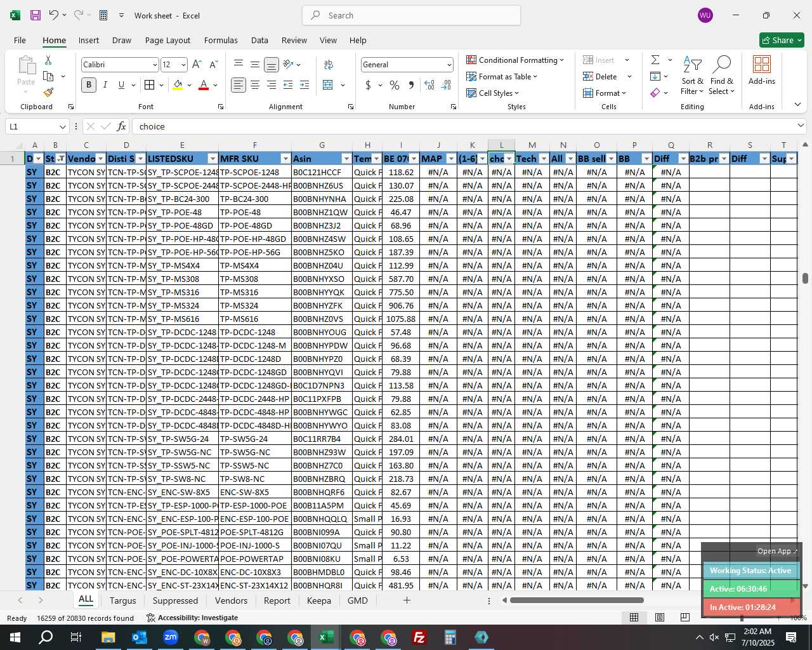This screenshot has width=812, height=650.
Task: Click the Copy icon in Clipboard group
Action: pos(48,76)
